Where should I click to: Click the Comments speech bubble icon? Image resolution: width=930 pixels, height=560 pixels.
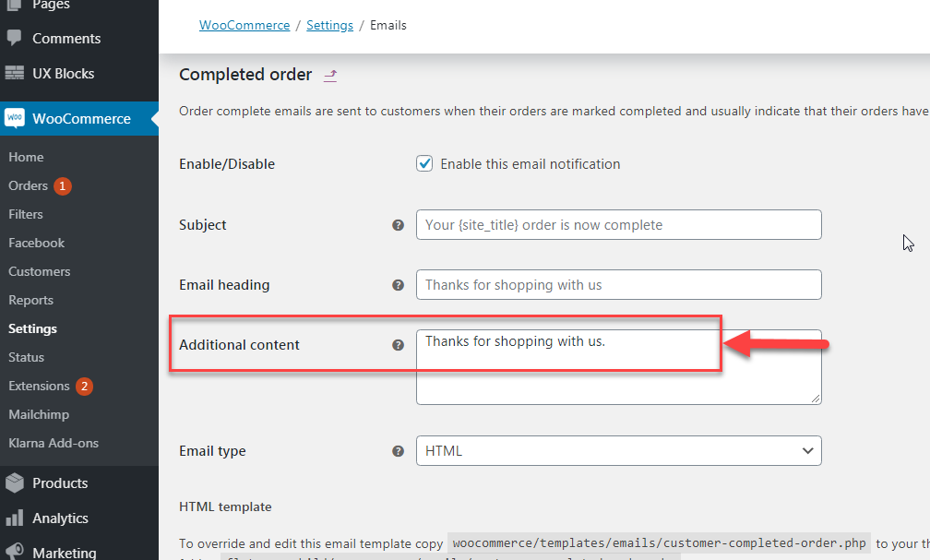coord(14,38)
